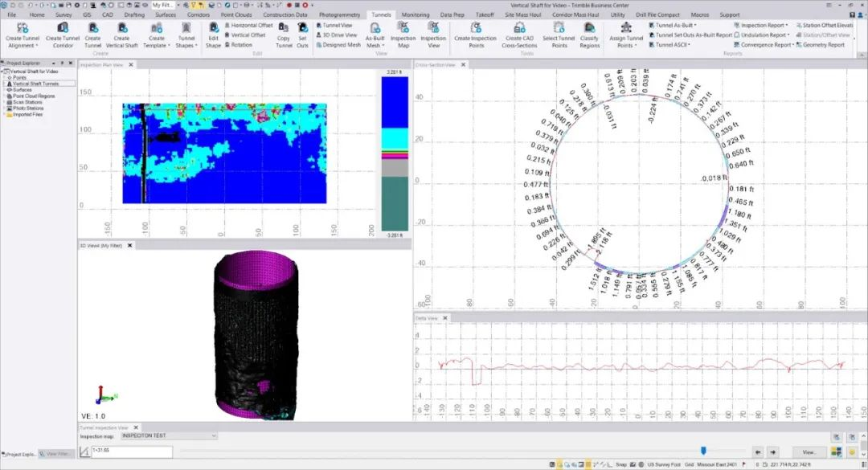Select Vertical Offset in Edit group
The width and height of the screenshot is (868, 470).
[x=245, y=35]
